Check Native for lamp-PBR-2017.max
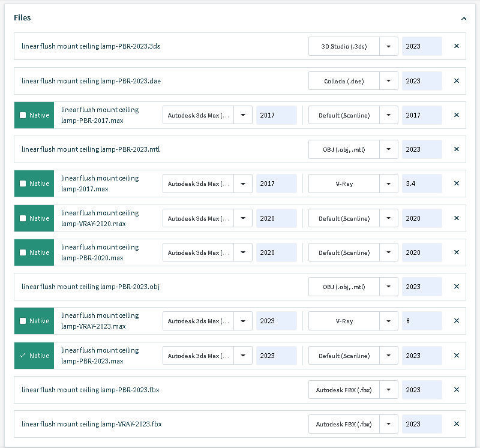480x448 pixels. click(x=23, y=115)
